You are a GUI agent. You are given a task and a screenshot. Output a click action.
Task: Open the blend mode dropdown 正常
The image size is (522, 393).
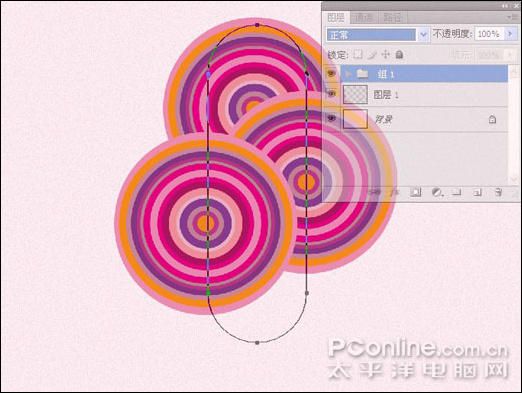[x=377, y=34]
